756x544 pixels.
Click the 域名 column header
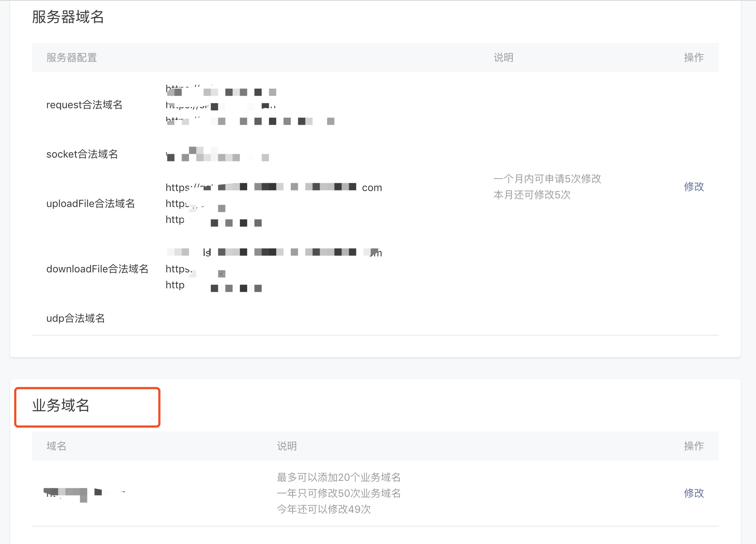56,446
